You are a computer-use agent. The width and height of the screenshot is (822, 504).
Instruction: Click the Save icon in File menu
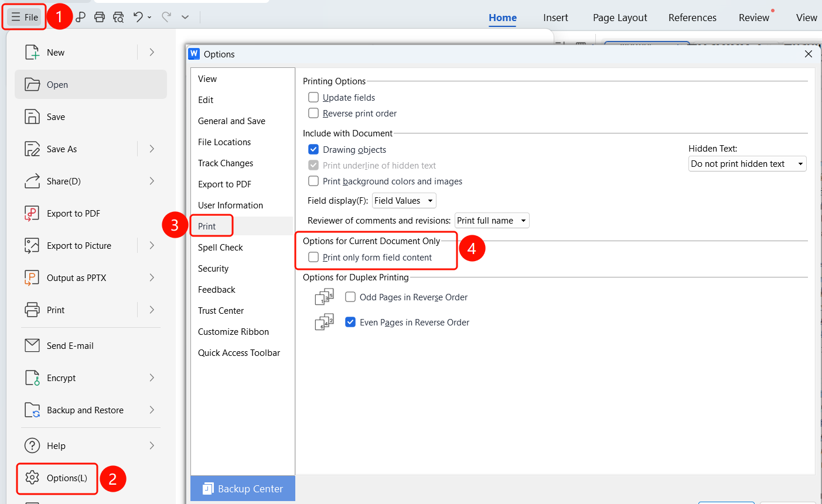click(32, 116)
